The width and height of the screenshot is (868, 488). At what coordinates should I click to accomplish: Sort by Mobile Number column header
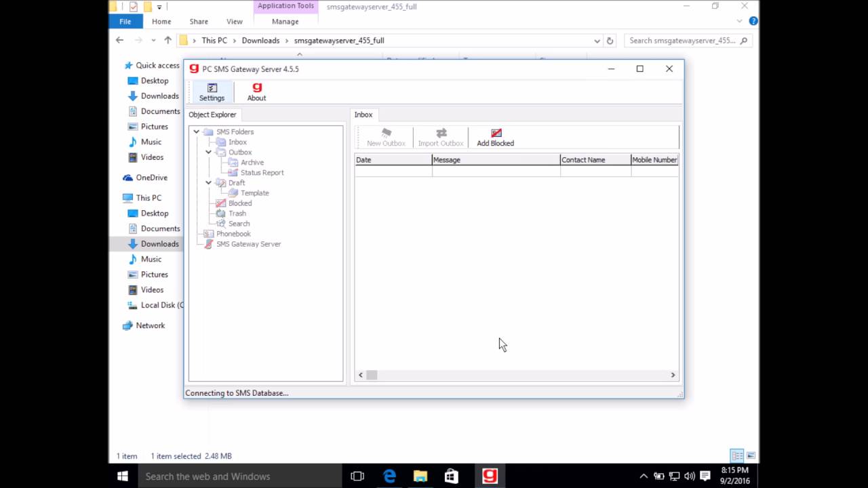click(654, 160)
